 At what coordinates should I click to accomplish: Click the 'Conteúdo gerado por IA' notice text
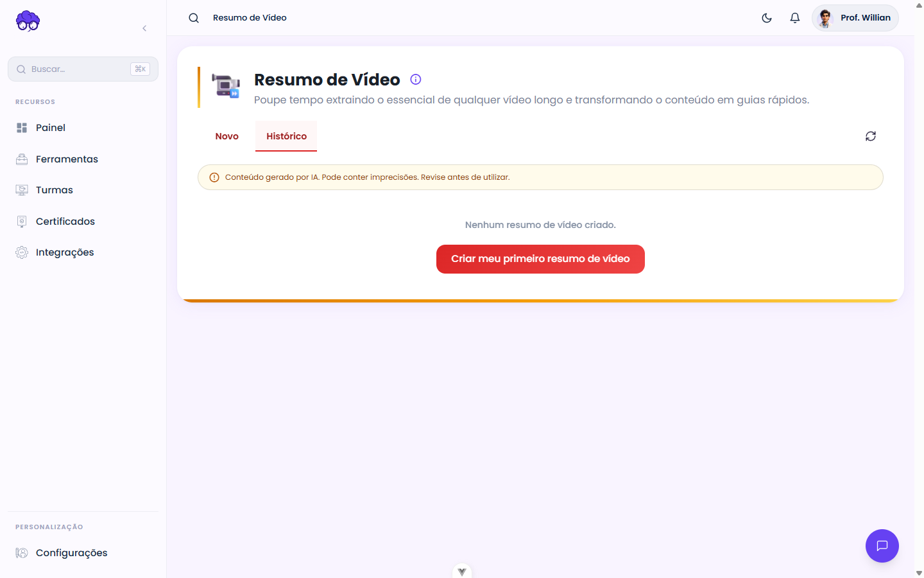[x=367, y=177]
